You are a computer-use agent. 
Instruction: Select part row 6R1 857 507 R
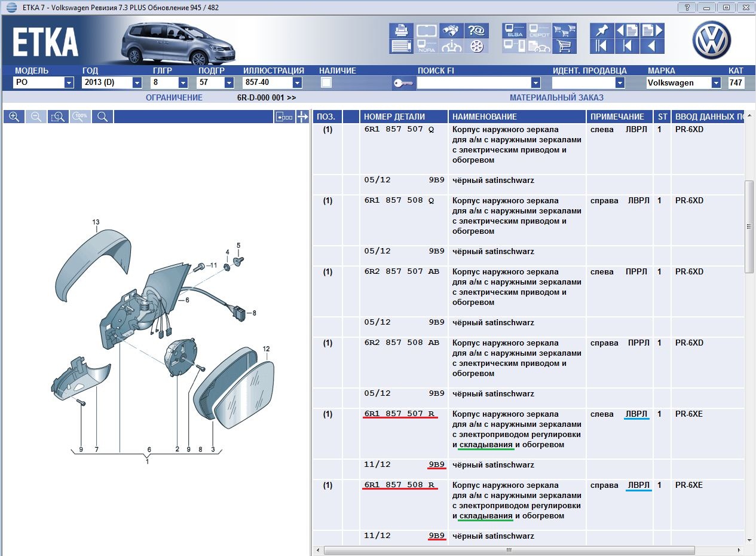click(x=399, y=414)
